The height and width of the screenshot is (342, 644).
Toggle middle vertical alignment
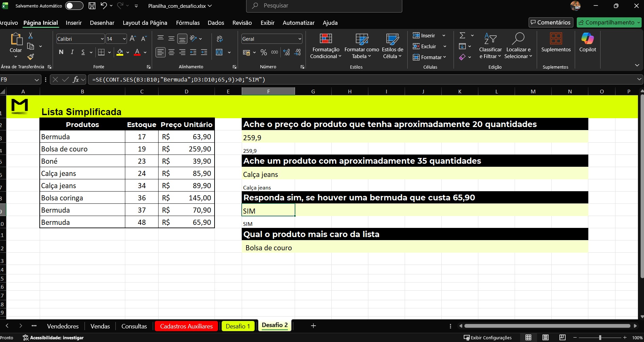(x=171, y=39)
